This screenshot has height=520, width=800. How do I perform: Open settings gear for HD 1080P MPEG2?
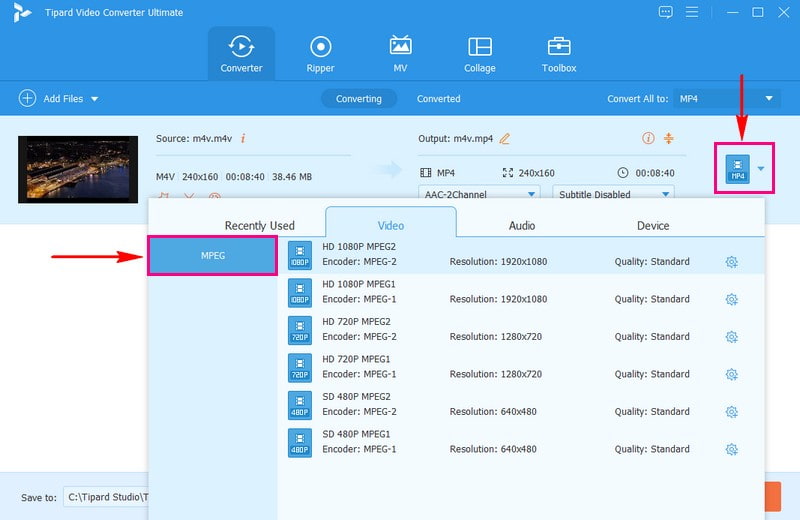pyautogui.click(x=731, y=262)
